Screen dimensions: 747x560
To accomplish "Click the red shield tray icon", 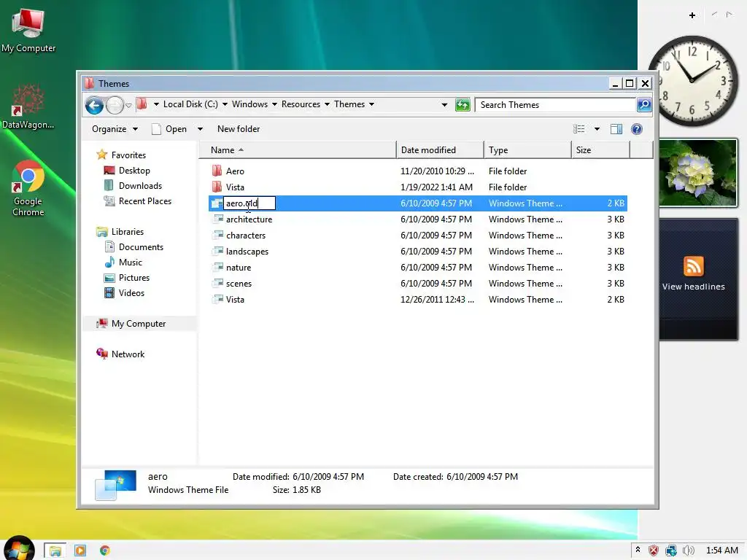I will click(654, 551).
